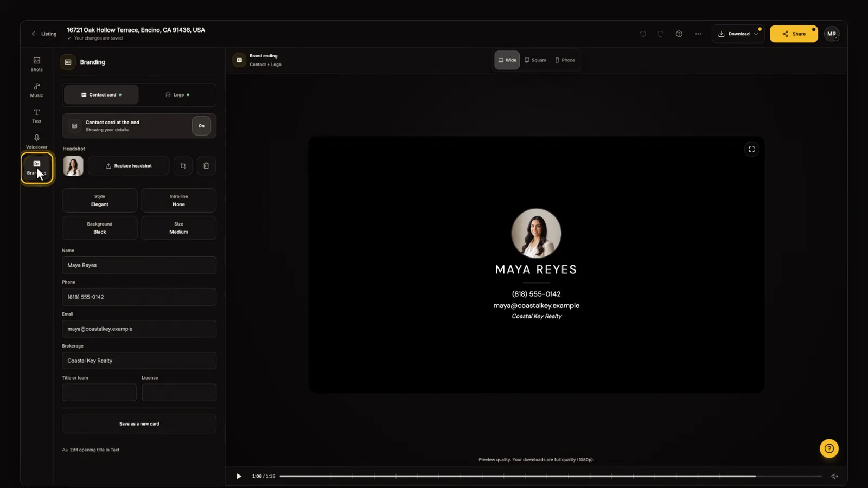Image resolution: width=868 pixels, height=488 pixels.
Task: Click the headshot thumbnail in Branding panel
Action: click(73, 166)
